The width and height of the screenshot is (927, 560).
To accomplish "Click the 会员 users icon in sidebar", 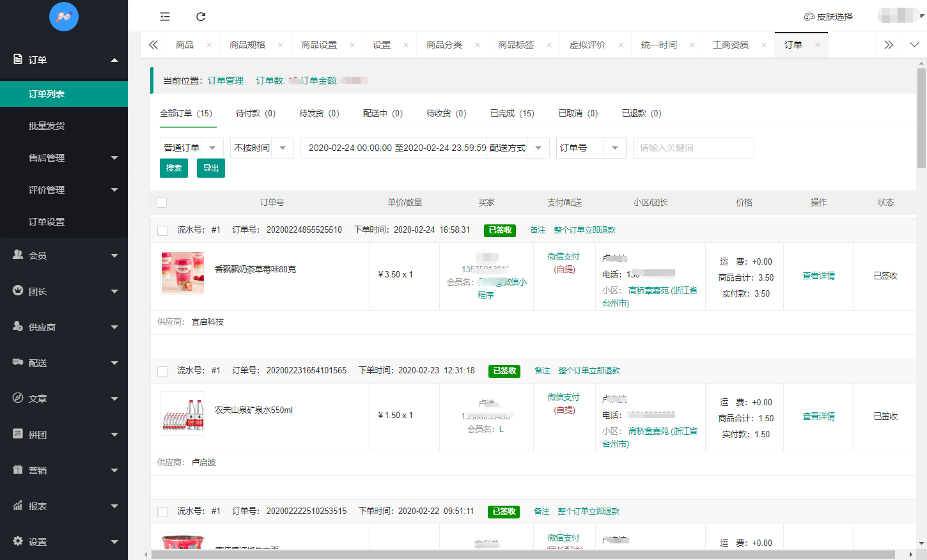I will (18, 254).
